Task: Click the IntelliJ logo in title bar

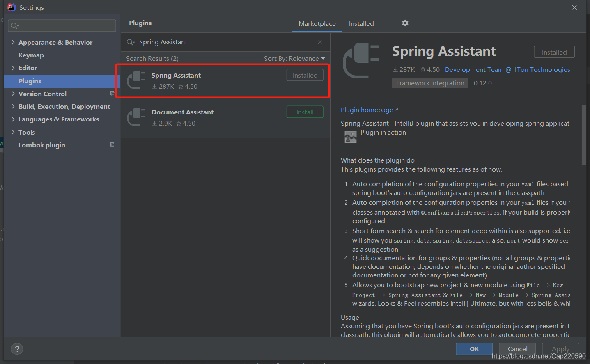Action: (11, 7)
